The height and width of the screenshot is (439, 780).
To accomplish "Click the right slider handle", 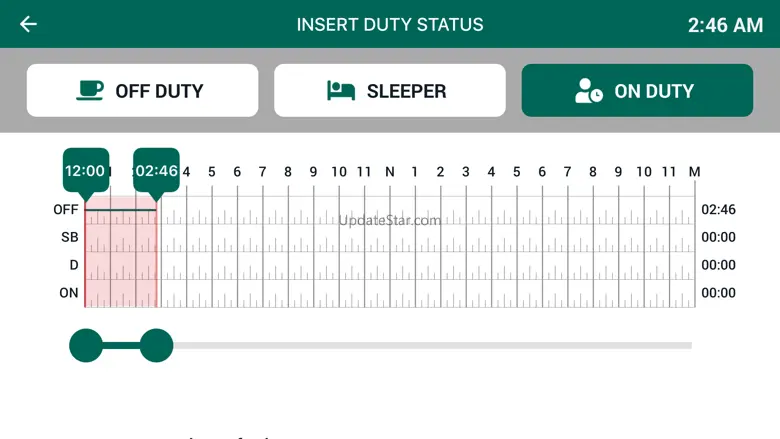I will [x=156, y=345].
